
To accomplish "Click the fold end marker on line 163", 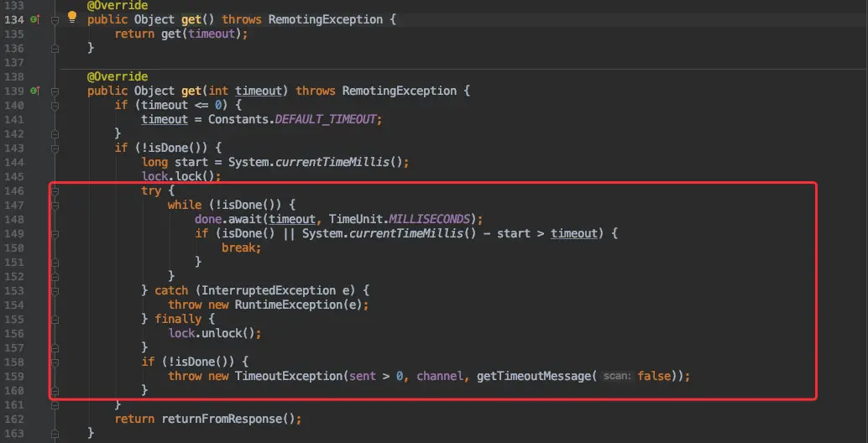I will (55, 433).
